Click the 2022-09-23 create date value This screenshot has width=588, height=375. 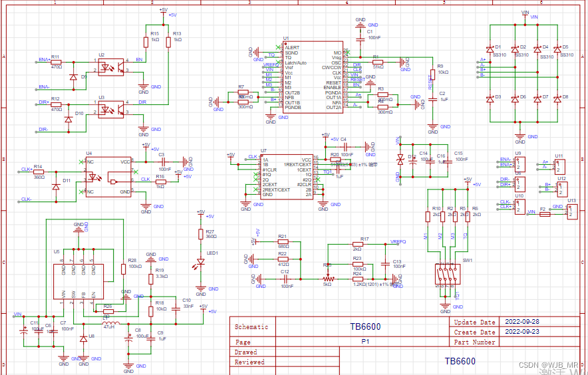[x=522, y=332]
